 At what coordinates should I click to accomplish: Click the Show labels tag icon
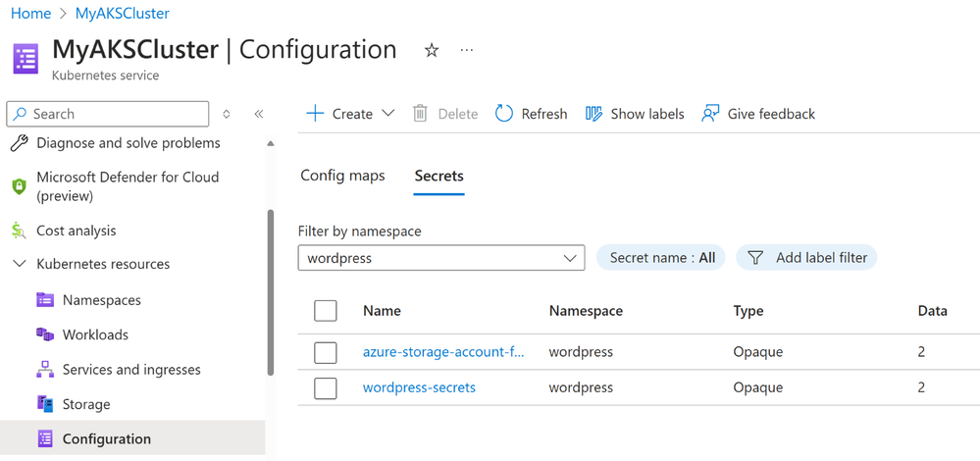pos(593,114)
